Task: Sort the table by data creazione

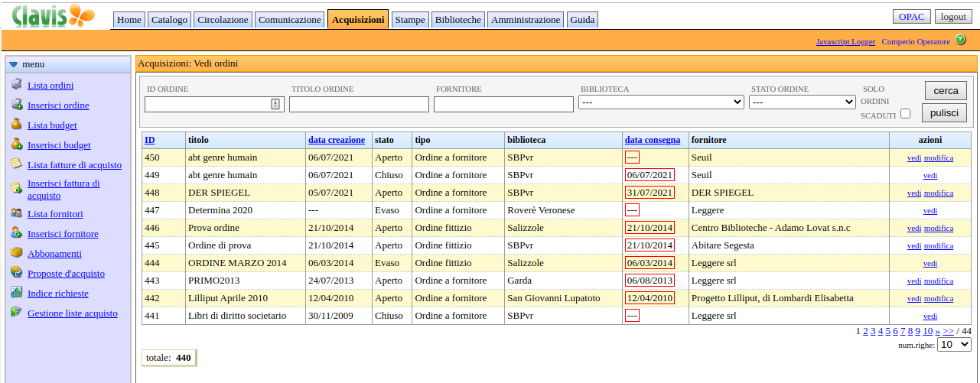Action: 337,140
